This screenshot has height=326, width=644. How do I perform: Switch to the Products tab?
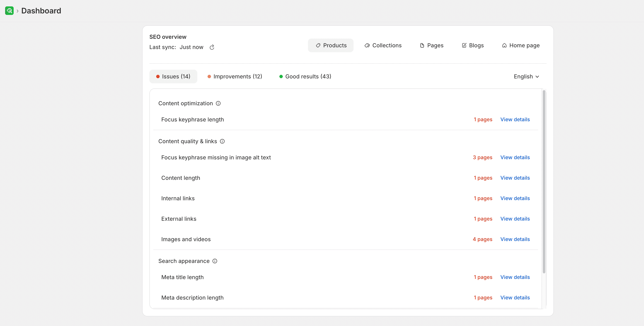pos(331,46)
